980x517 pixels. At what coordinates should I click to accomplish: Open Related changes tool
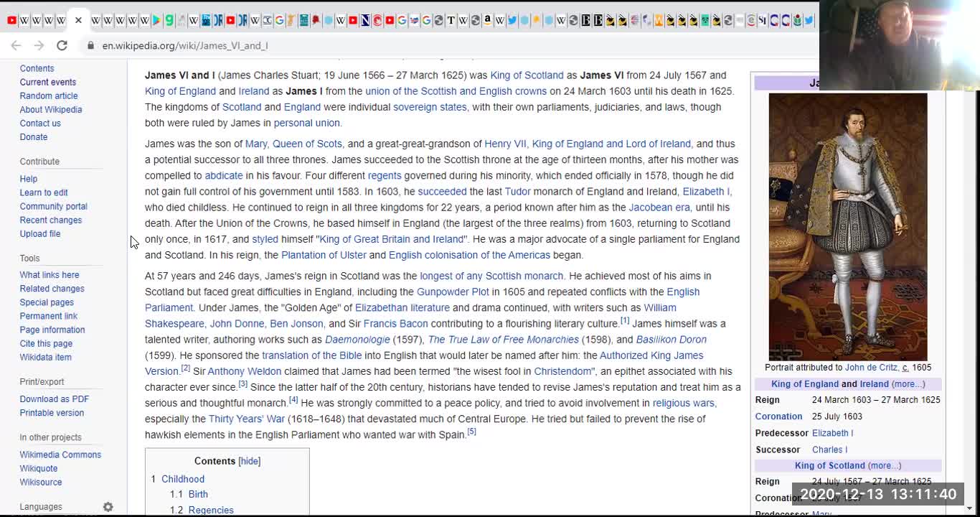pyautogui.click(x=52, y=289)
